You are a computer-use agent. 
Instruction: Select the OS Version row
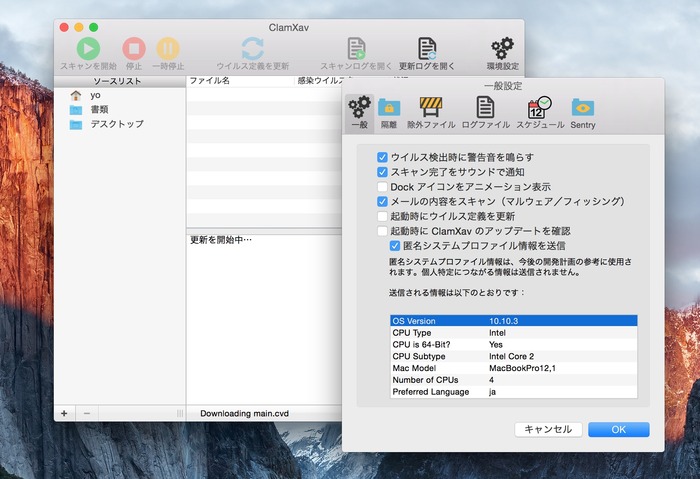[x=513, y=321]
